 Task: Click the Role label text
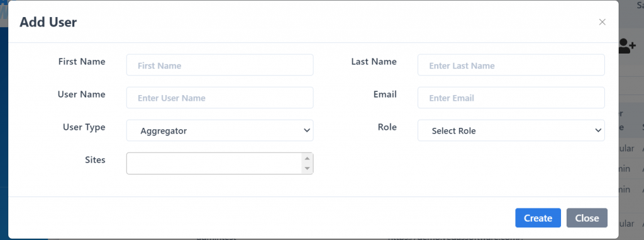pyautogui.click(x=387, y=127)
